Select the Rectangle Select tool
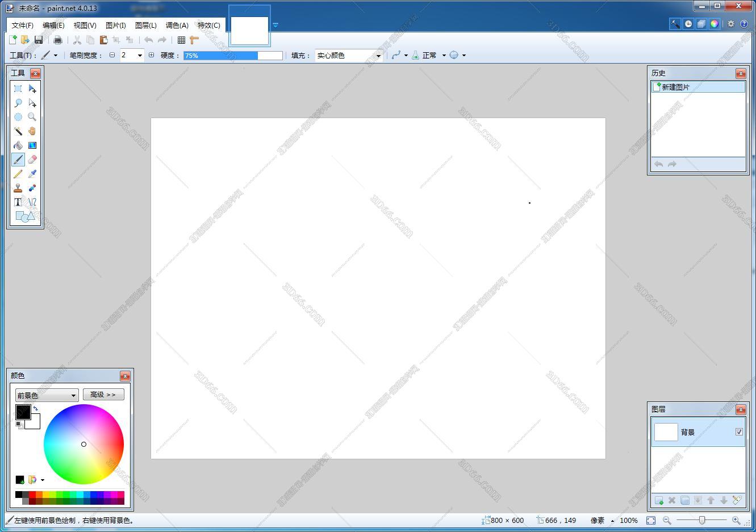The width and height of the screenshot is (756, 532). point(18,89)
